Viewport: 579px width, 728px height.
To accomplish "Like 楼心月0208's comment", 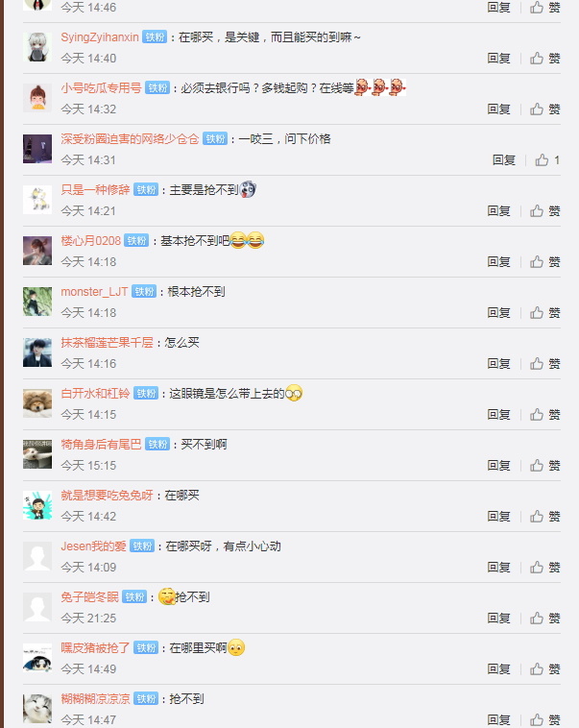I will pyautogui.click(x=544, y=262).
